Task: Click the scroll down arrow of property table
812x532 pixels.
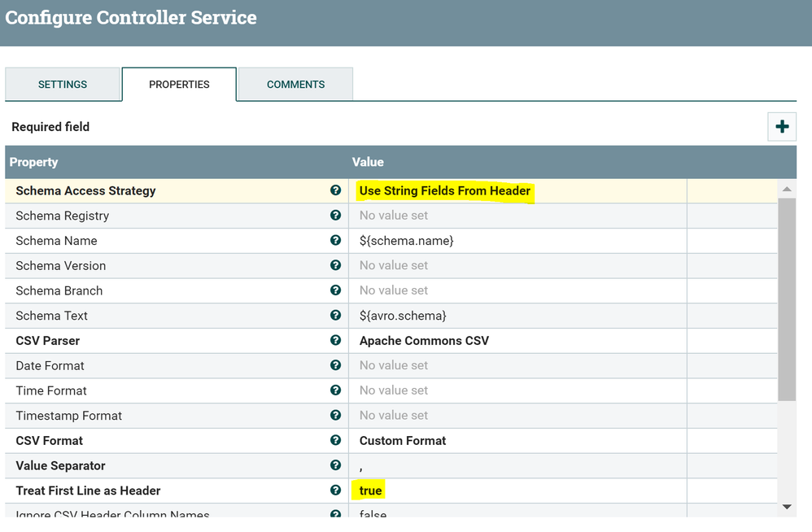Action: pyautogui.click(x=787, y=507)
